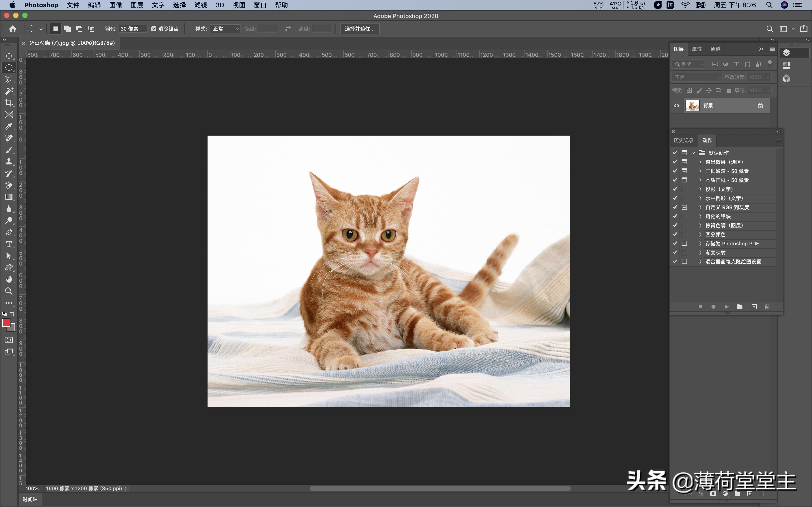The width and height of the screenshot is (812, 507).
Task: Select the Eyedropper tool
Action: tap(9, 127)
